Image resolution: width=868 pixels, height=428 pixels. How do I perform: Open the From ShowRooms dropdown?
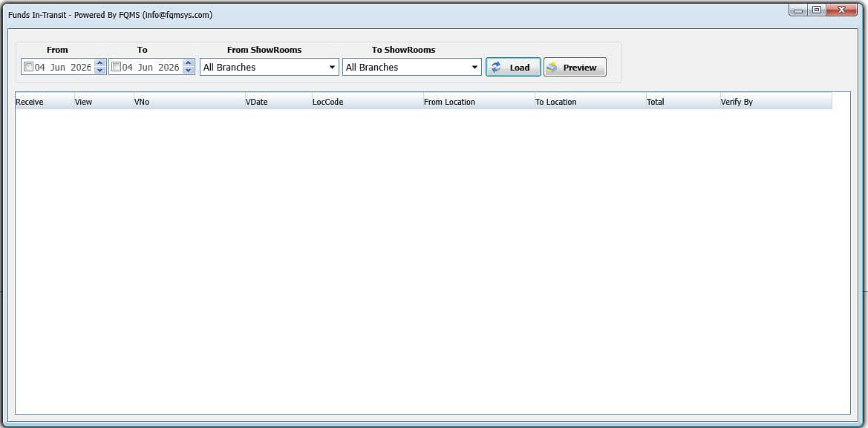point(269,67)
